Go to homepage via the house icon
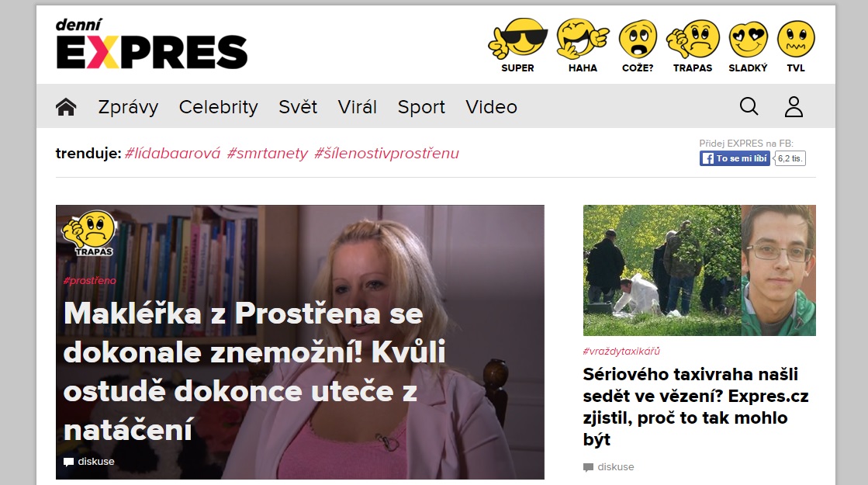Viewport: 868px width, 485px height. click(x=66, y=106)
